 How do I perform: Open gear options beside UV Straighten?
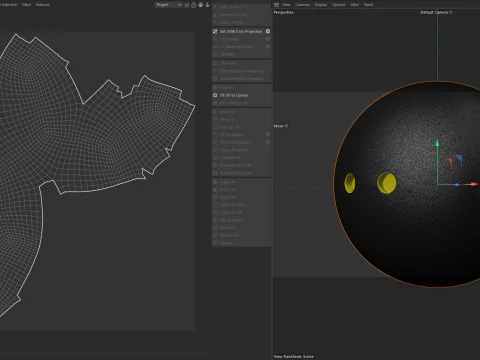tap(268, 135)
